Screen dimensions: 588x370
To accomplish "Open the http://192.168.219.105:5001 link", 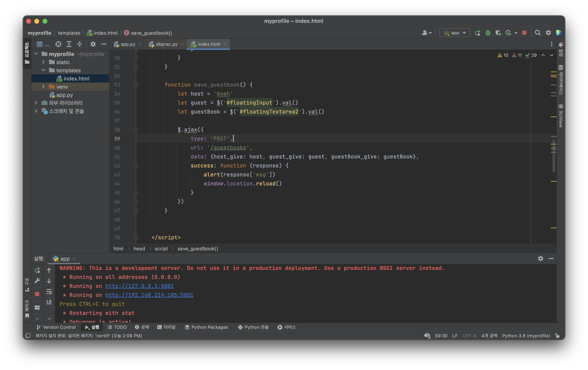I will pos(149,295).
